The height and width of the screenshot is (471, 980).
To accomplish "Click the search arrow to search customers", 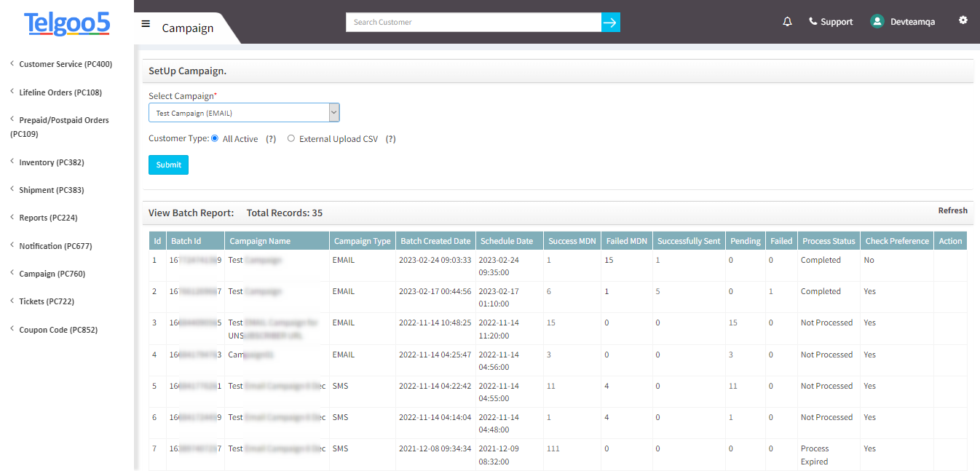I will click(610, 22).
